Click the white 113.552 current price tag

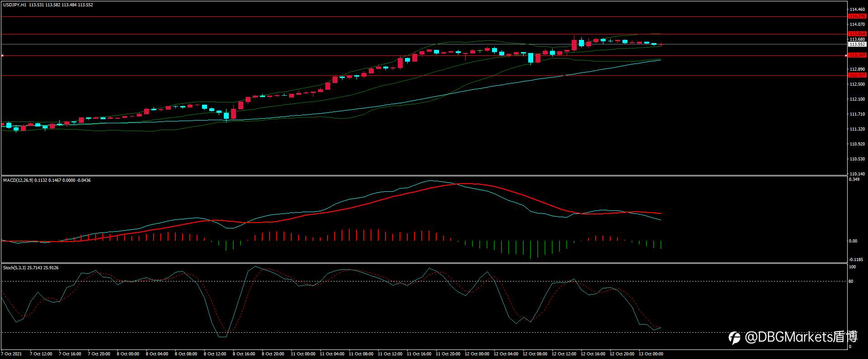click(x=857, y=44)
